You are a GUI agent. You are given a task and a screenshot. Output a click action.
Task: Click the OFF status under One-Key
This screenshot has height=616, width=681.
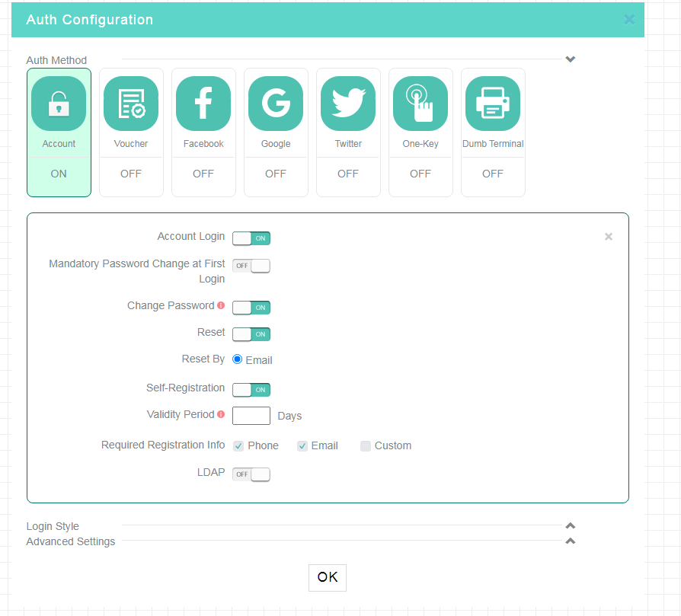(420, 174)
